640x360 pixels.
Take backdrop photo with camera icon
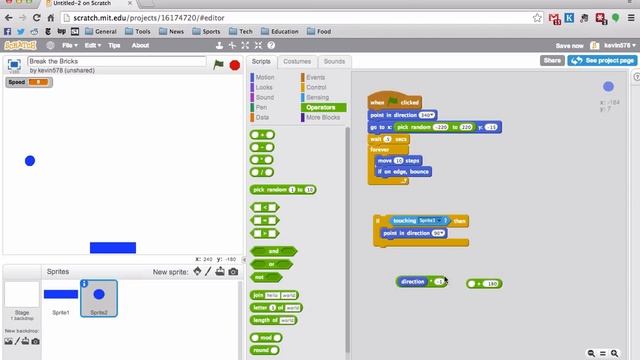point(36,341)
